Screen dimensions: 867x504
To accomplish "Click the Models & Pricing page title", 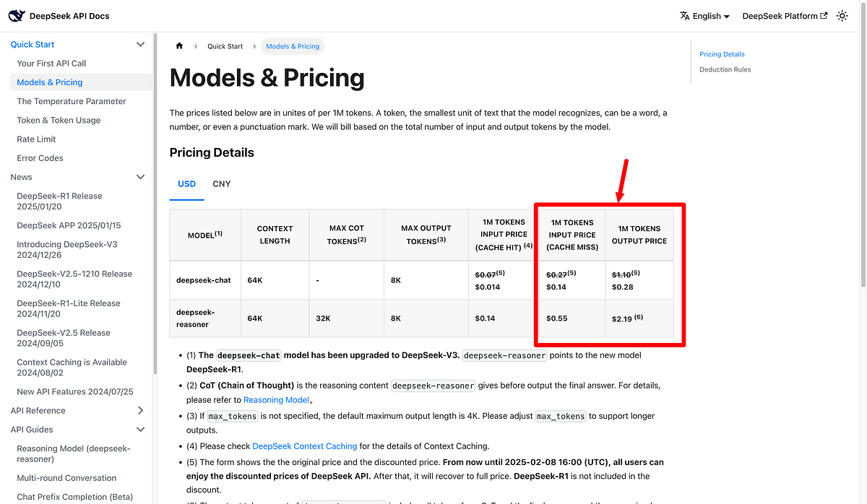I will click(x=267, y=78).
